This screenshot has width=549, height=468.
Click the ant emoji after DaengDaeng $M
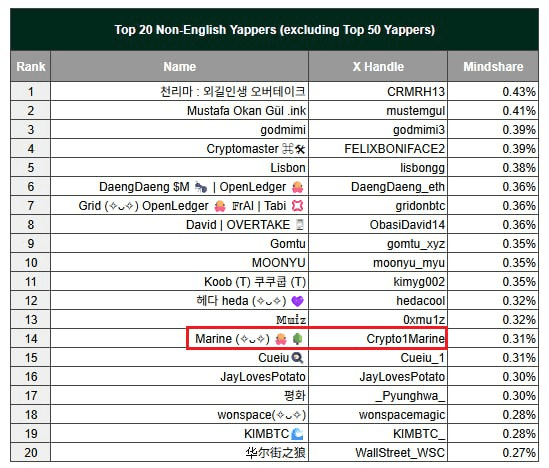(x=201, y=187)
